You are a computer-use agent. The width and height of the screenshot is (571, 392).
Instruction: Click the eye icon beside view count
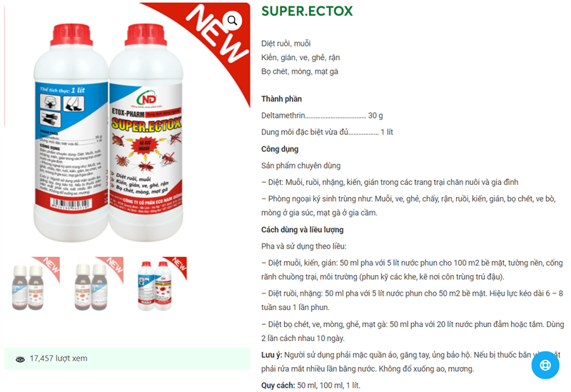pyautogui.click(x=20, y=359)
